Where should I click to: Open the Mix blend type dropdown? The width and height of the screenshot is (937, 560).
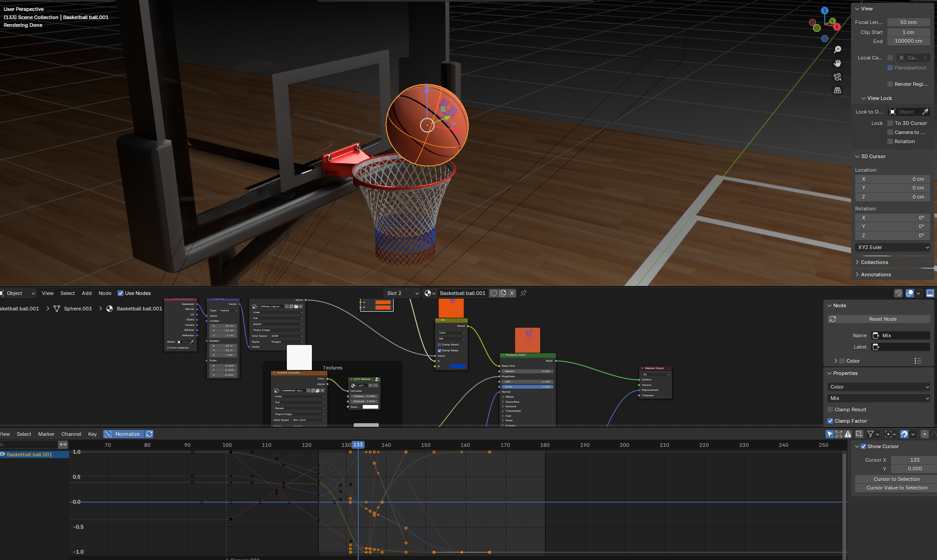pos(879,398)
